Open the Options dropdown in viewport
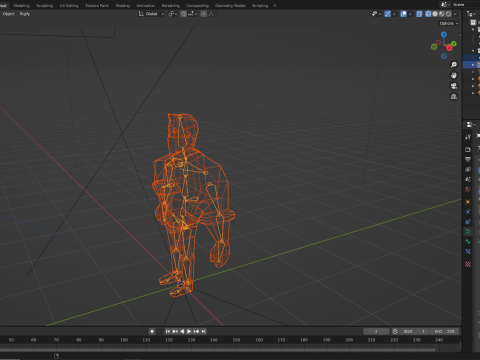Viewport: 480px width, 360px height. point(448,23)
